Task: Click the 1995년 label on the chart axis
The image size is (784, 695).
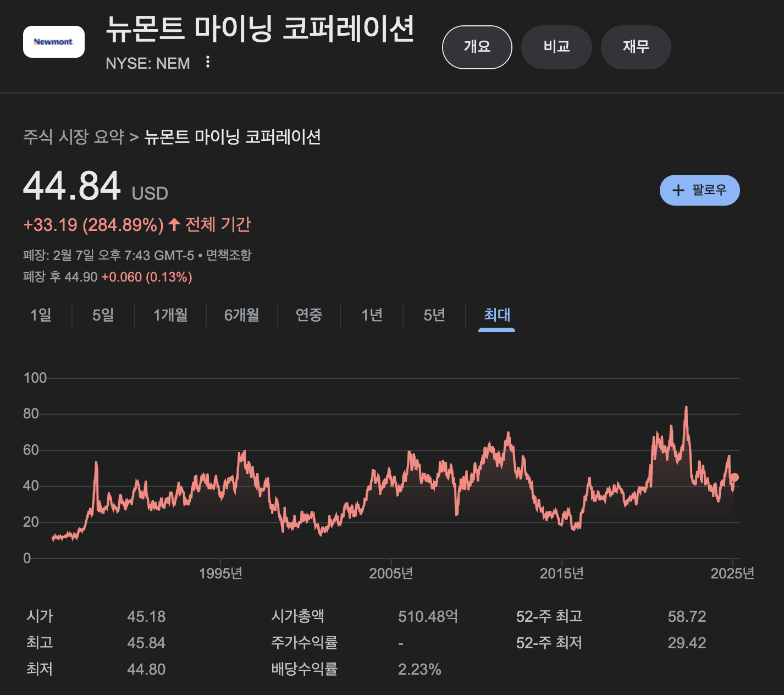Action: point(220,573)
